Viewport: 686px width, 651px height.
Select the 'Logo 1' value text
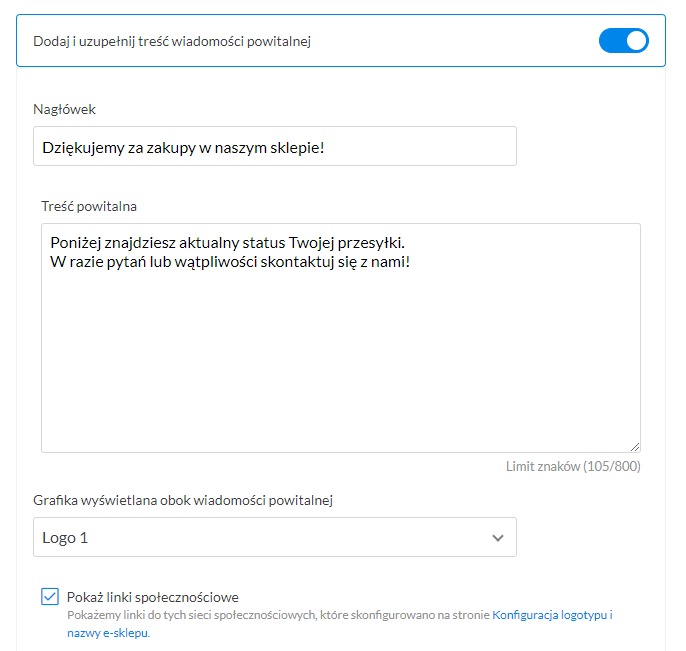65,538
